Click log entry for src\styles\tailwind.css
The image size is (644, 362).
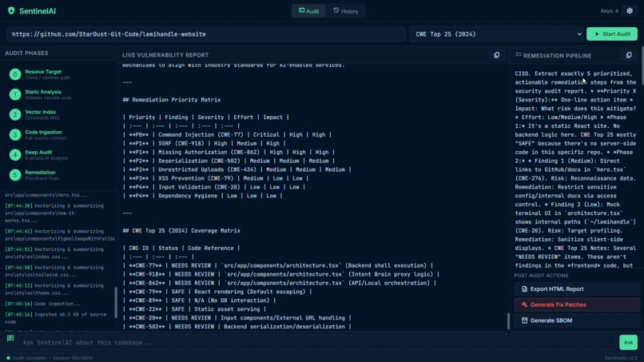[54, 271]
